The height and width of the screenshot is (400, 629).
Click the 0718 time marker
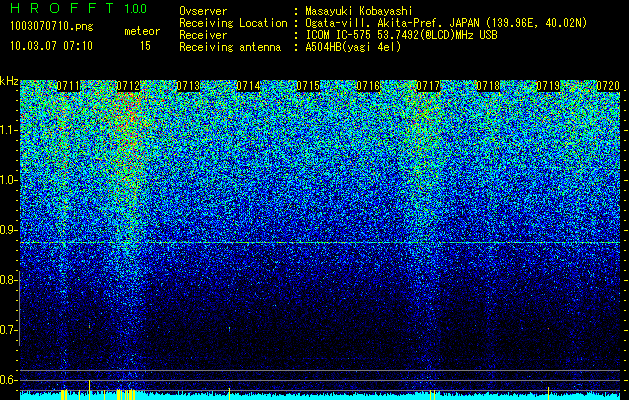488,86
